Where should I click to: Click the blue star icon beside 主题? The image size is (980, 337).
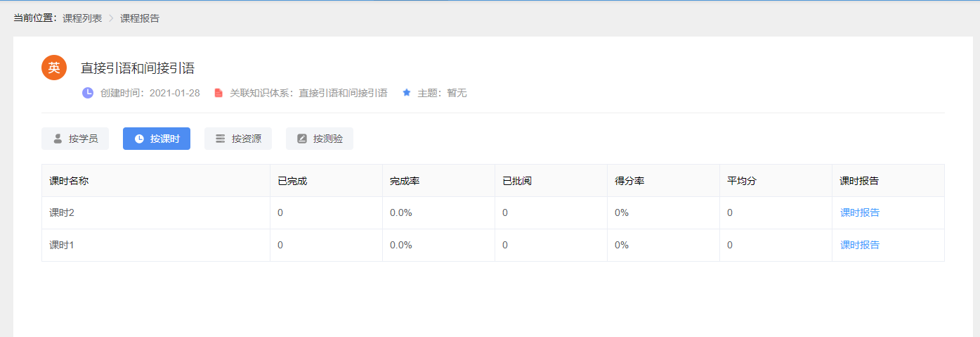click(406, 93)
